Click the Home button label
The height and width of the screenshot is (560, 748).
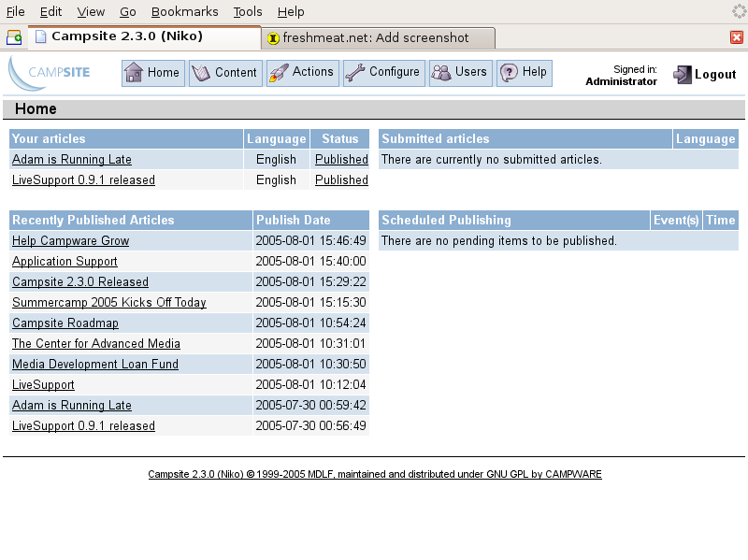click(x=163, y=73)
